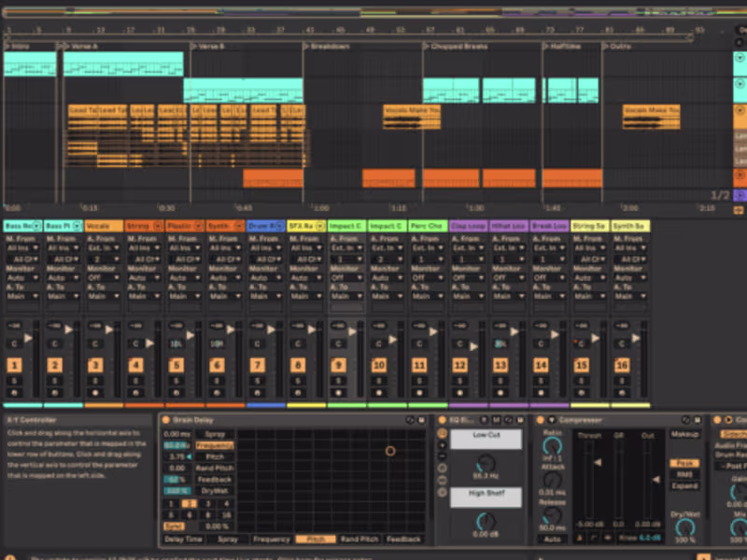Select the Frequency tab in Grain Delay

point(272,539)
